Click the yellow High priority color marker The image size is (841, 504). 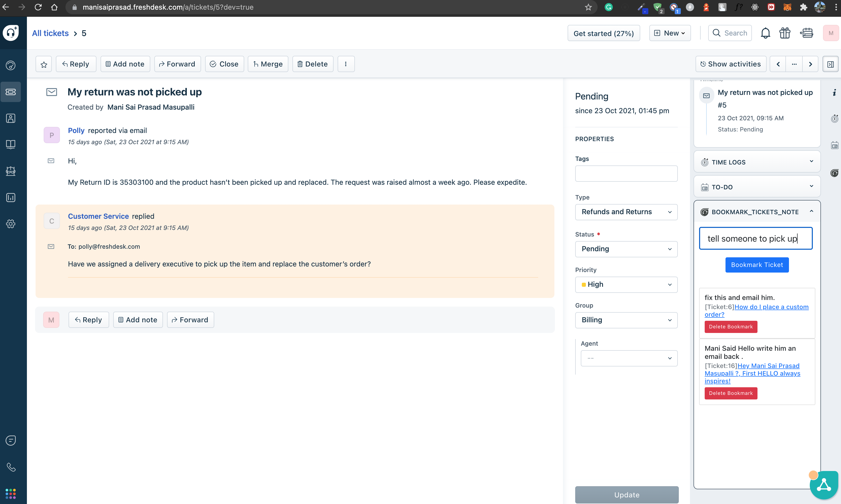[x=584, y=284]
